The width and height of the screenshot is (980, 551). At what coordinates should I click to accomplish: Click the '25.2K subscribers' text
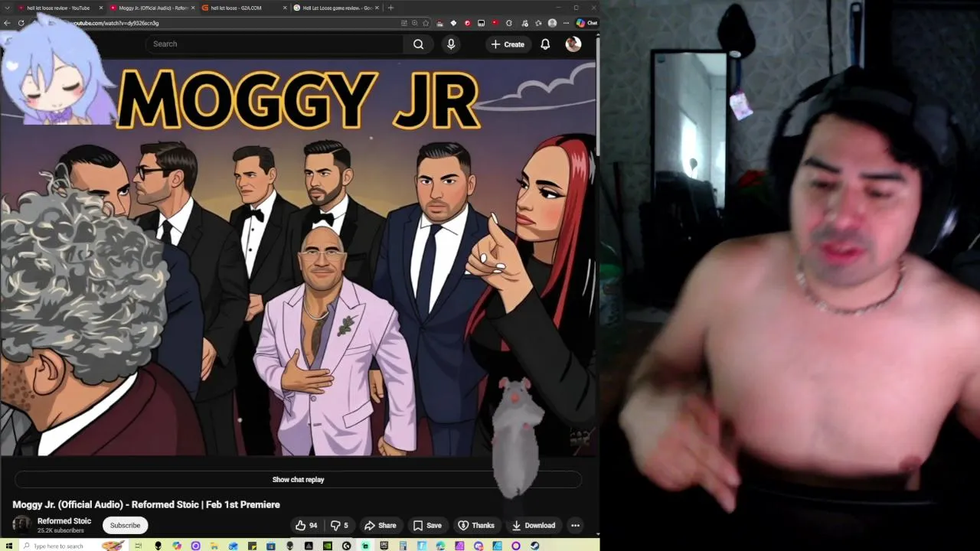60,530
